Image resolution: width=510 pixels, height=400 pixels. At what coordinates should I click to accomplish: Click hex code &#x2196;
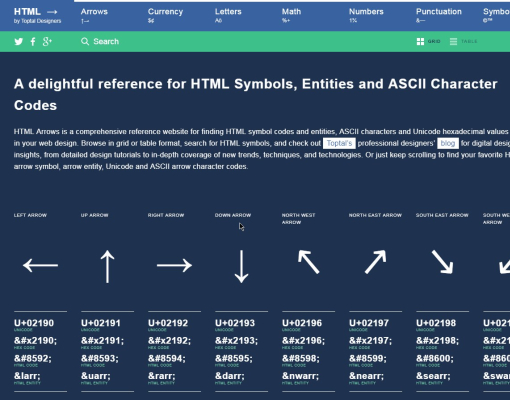[x=303, y=341]
